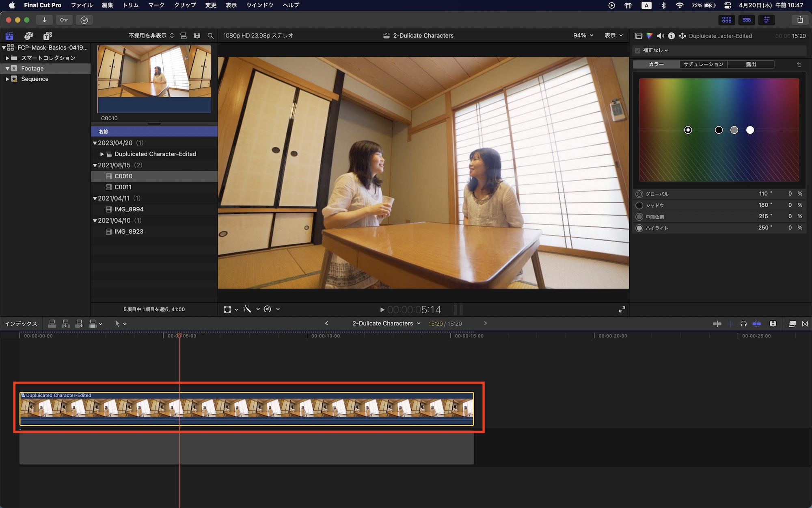Expand the Dupluicated Character-Edited disclosure triangle
The image size is (812, 508).
coord(102,154)
